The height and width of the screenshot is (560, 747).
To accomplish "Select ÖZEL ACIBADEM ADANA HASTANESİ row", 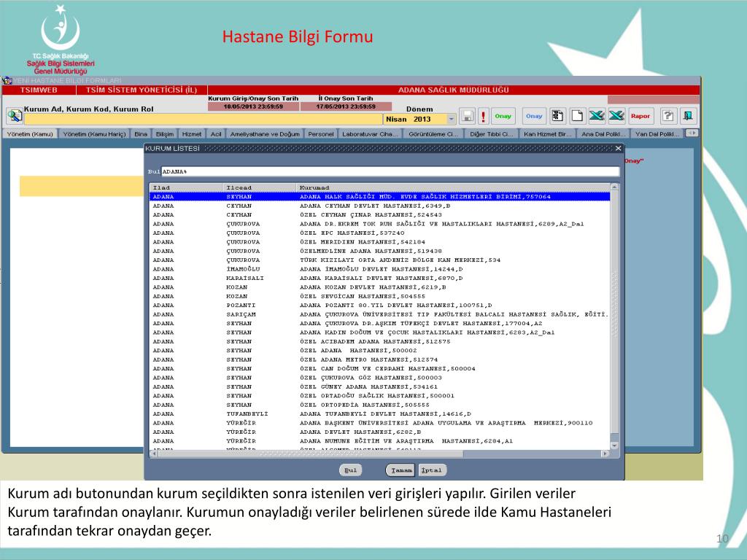I will (x=379, y=341).
